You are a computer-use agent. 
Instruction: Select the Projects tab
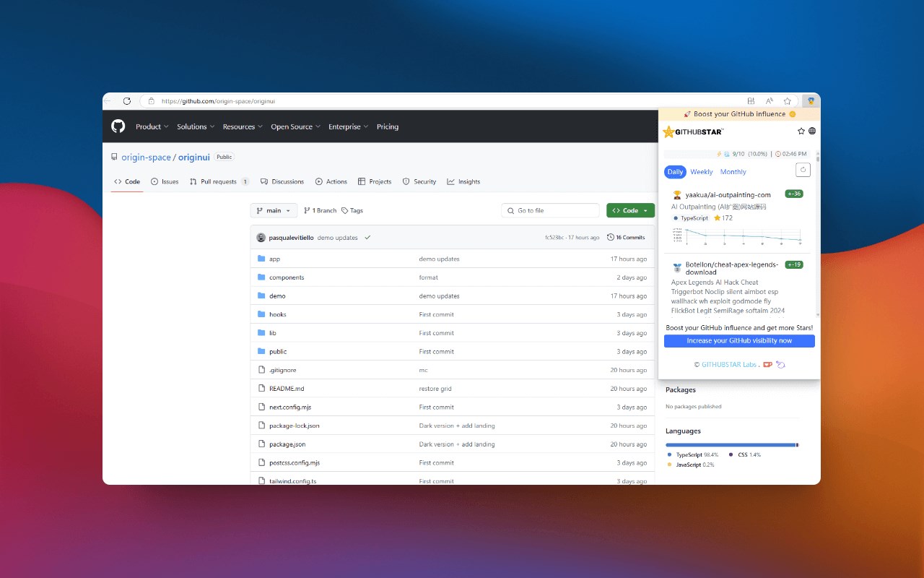(375, 182)
